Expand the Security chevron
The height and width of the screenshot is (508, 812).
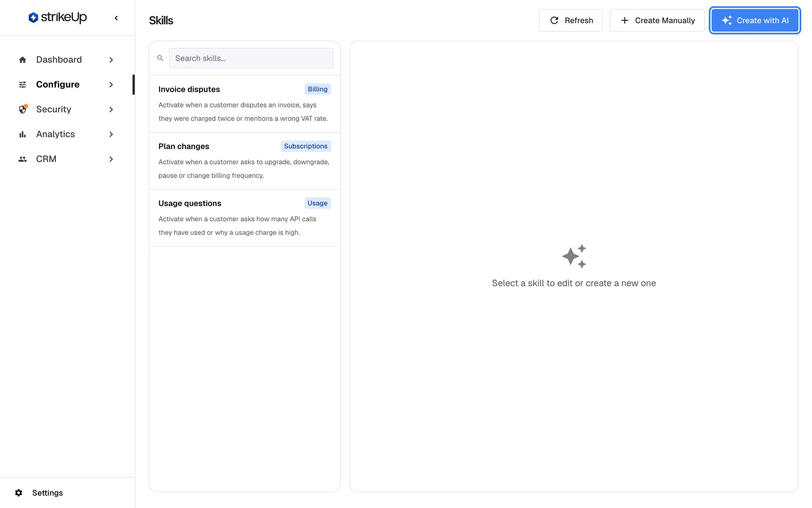click(x=111, y=109)
